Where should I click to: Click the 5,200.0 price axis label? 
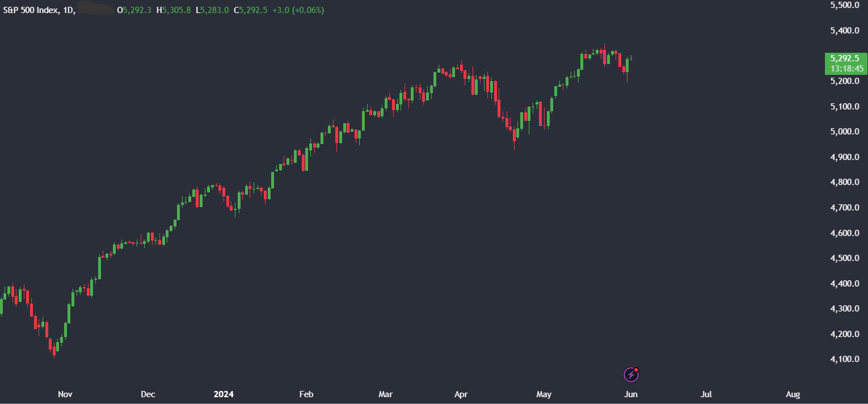point(845,81)
